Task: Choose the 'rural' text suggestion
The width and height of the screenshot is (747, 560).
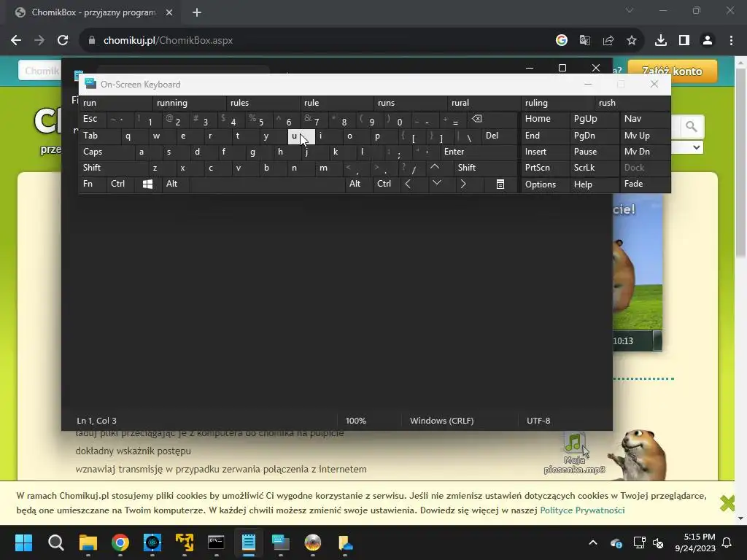Action: click(484, 103)
